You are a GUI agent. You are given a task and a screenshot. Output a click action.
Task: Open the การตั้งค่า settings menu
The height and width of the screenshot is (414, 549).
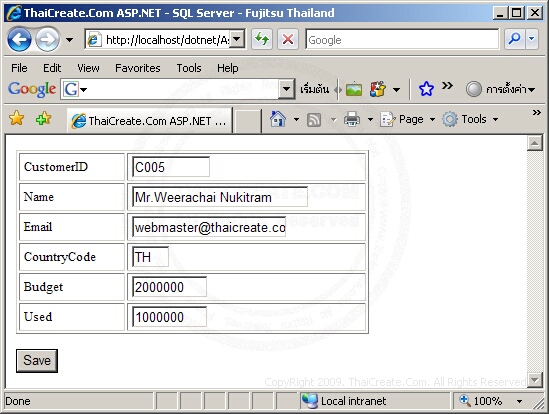(x=501, y=89)
